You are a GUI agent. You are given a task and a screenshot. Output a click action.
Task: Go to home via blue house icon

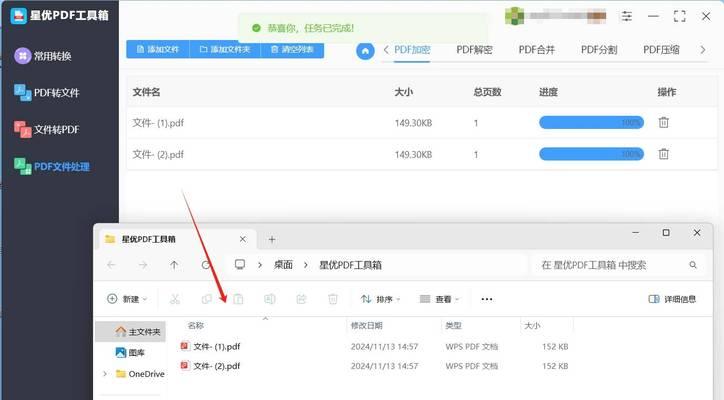(365, 51)
